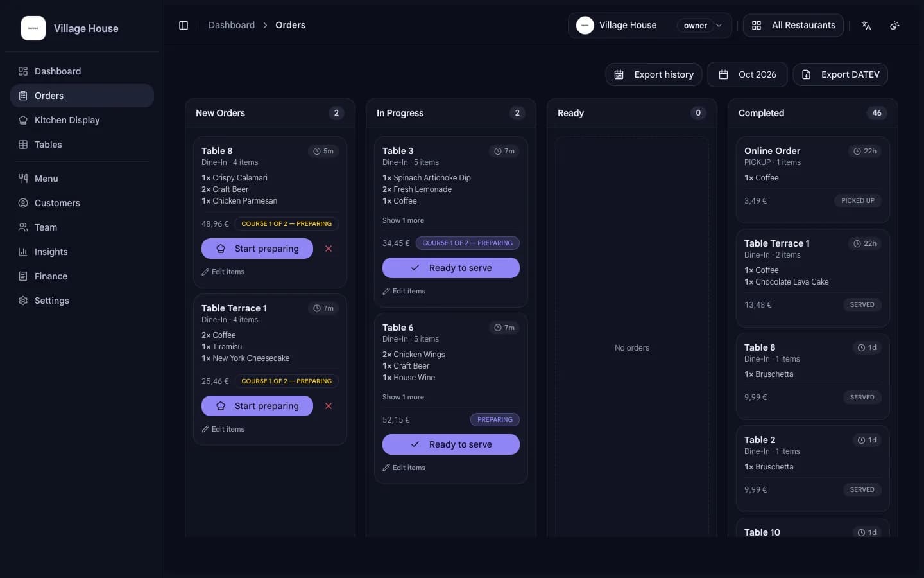Open Dashboard in the sidebar
Viewport: 924px width, 578px height.
(x=82, y=71)
